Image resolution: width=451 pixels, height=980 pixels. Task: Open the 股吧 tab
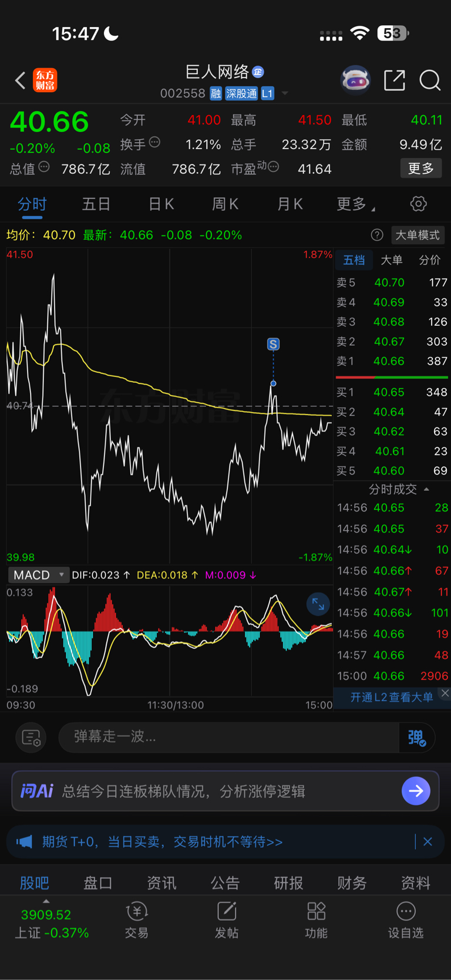35,883
